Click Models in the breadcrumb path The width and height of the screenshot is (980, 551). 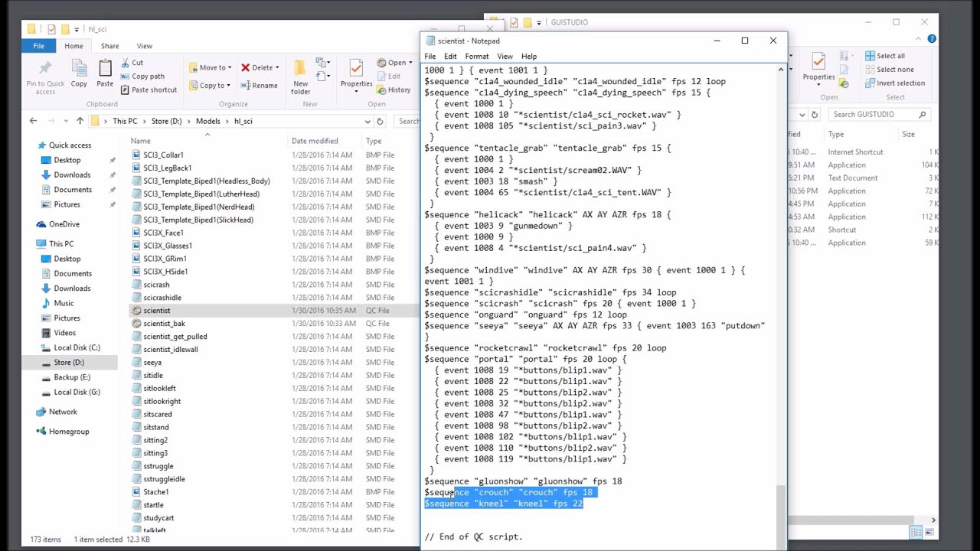click(x=208, y=121)
